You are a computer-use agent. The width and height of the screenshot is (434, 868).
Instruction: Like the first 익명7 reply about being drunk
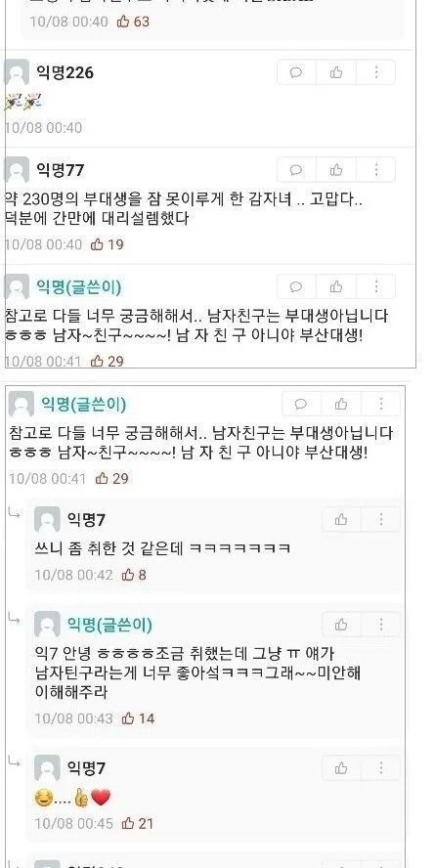[341, 519]
